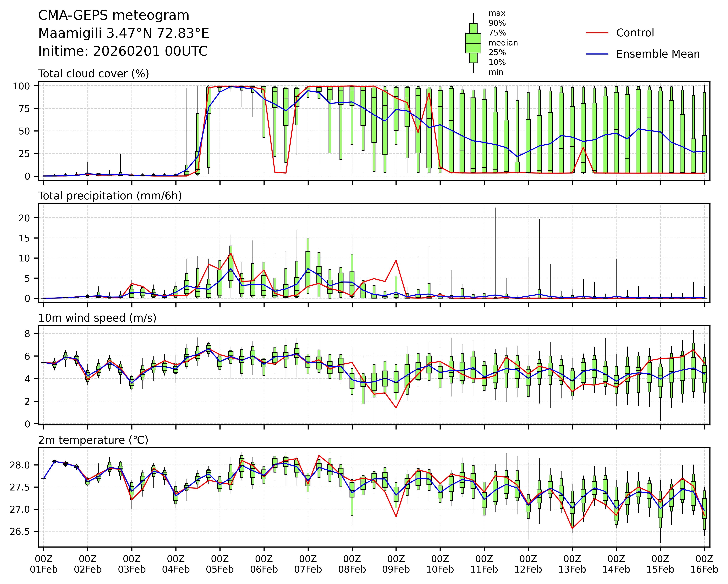This screenshot has height=584, width=728.
Task: Click the '2m temperature (℃)' panel title
Action: (x=93, y=440)
